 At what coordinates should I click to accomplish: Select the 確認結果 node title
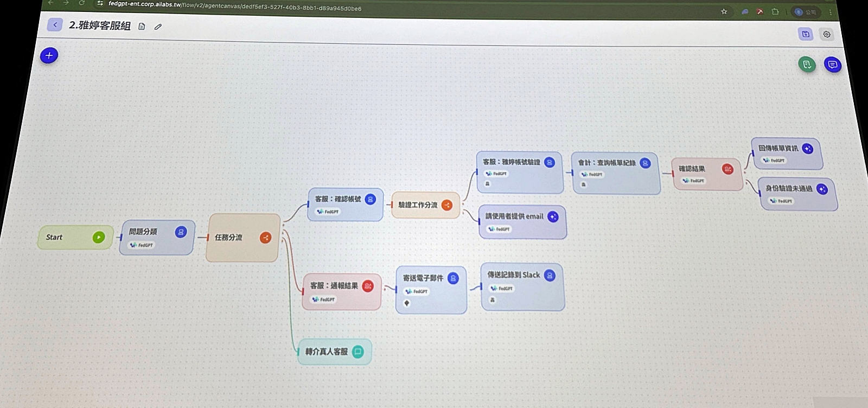click(692, 169)
